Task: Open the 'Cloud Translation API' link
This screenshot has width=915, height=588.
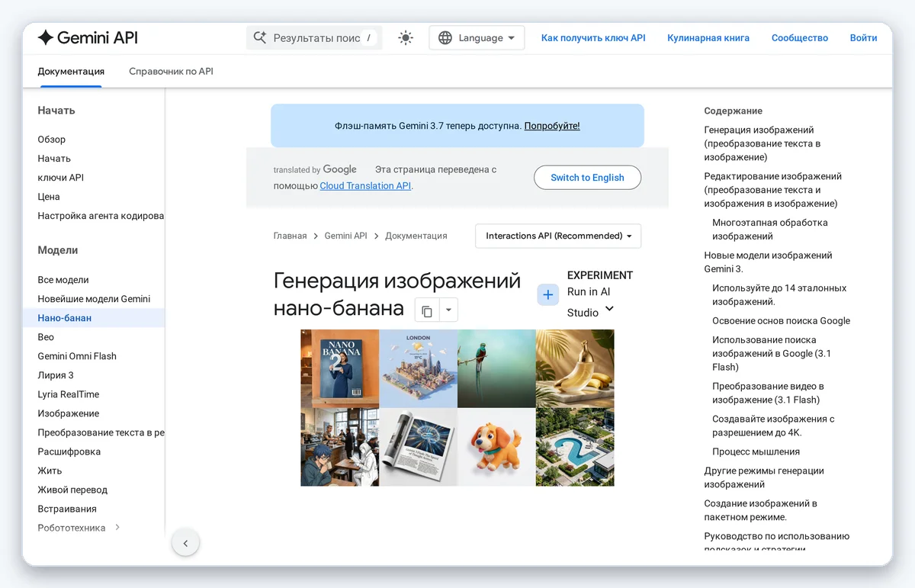Action: (x=365, y=185)
